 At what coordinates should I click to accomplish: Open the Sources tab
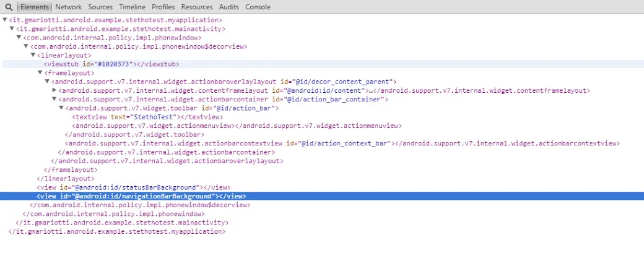(x=100, y=7)
